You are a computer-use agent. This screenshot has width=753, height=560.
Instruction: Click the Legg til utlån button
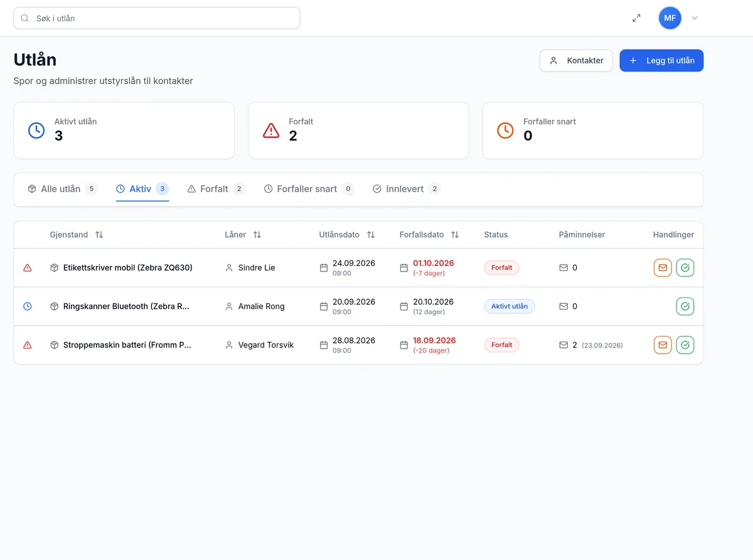click(x=661, y=61)
